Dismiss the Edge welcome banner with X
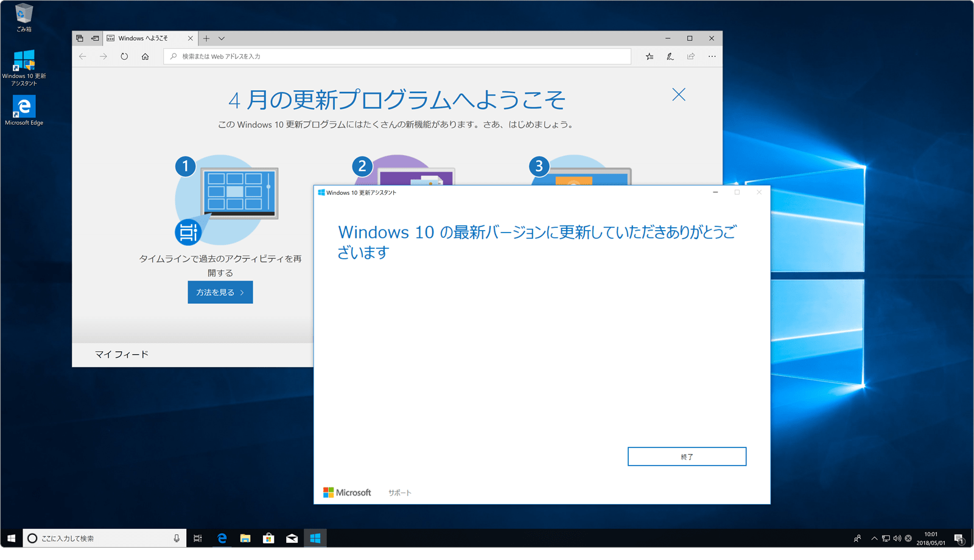 coord(679,94)
